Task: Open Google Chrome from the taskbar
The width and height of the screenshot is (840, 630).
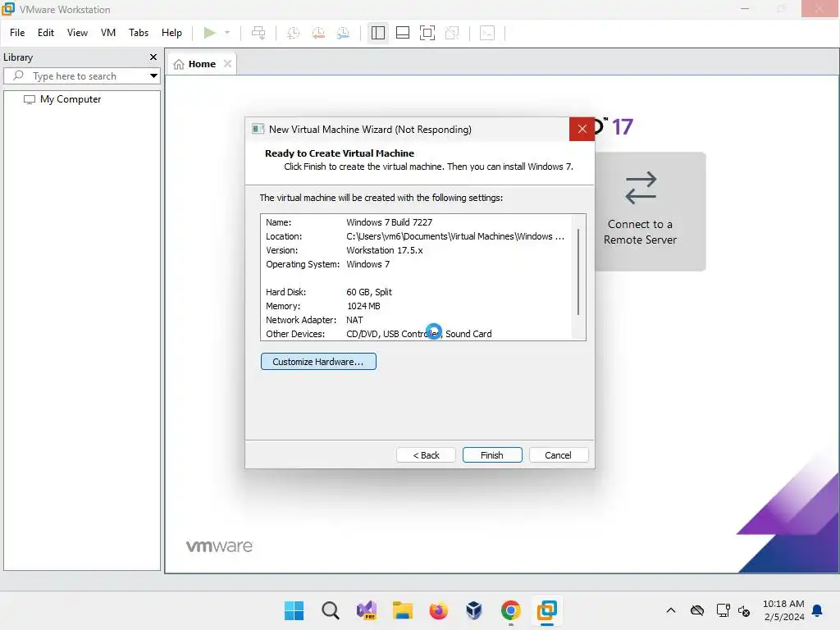Action: (x=510, y=610)
